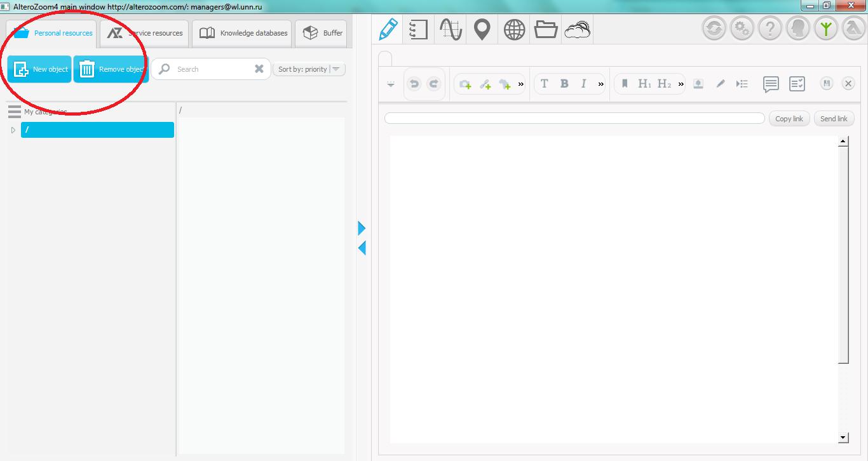Viewport: 868px width, 461px height.
Task: Click the undo arrow in editor toolbar
Action: pyautogui.click(x=414, y=84)
